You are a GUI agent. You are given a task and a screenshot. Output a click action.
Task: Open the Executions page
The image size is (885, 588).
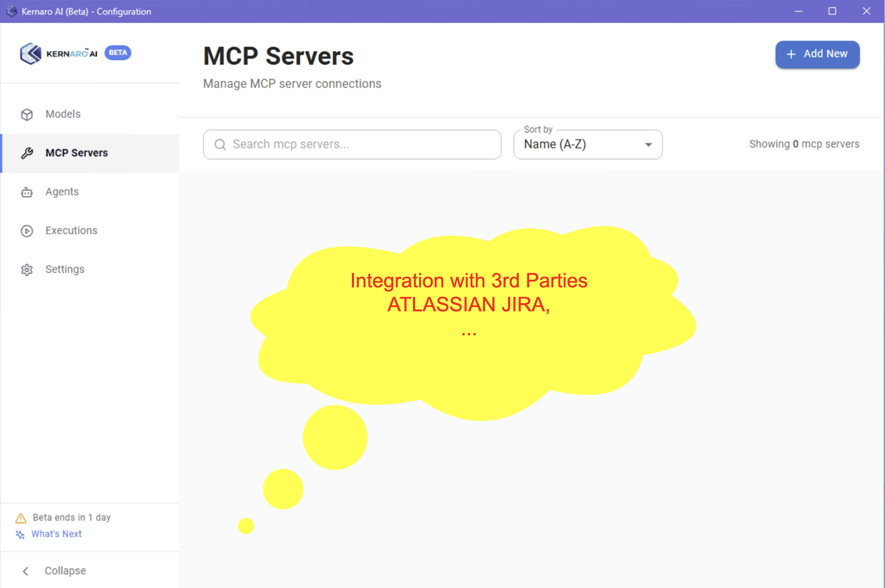pyautogui.click(x=90, y=230)
